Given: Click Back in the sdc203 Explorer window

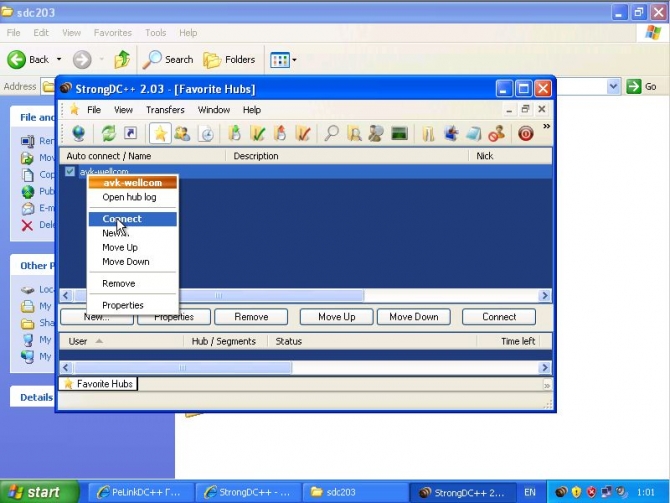Looking at the screenshot, I should tap(28, 59).
